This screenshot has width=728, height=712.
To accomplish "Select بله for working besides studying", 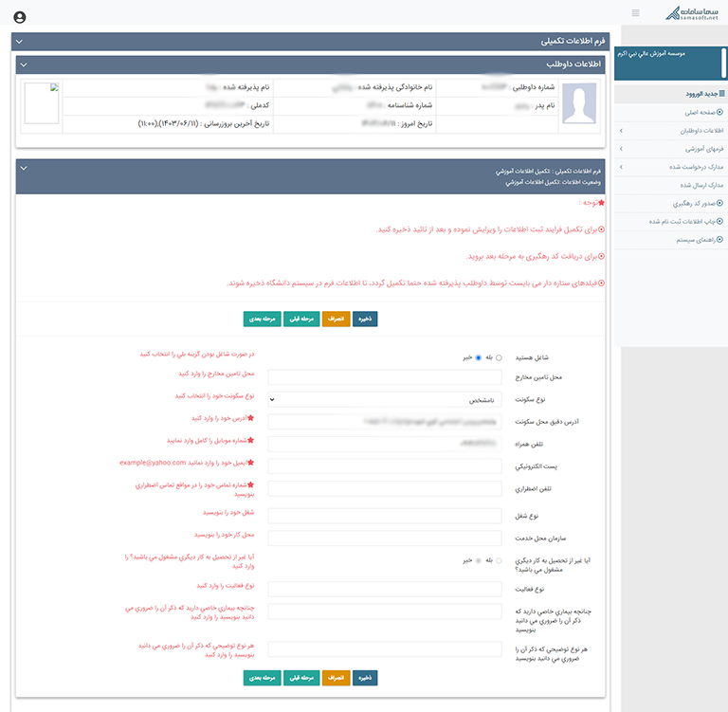I will click(x=500, y=560).
